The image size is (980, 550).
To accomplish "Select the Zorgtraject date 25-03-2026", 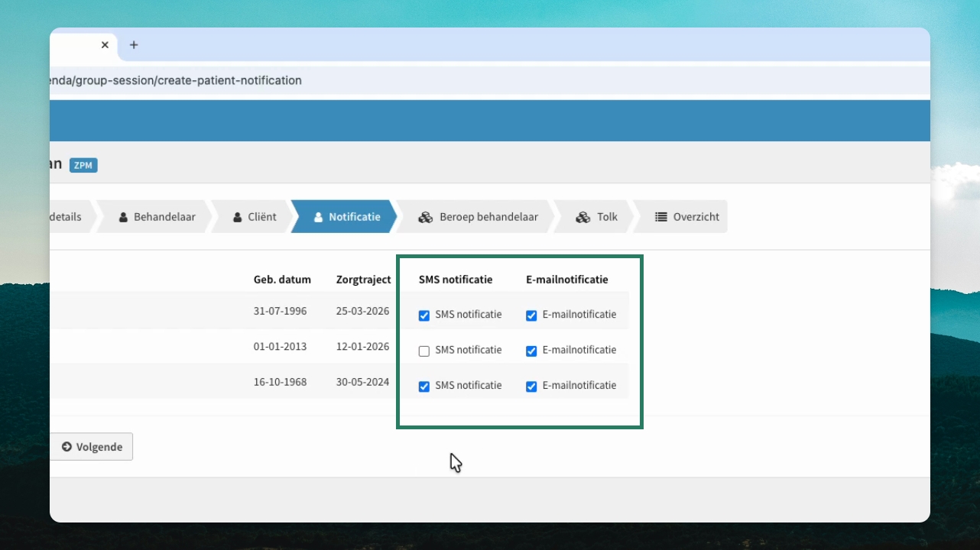I will pyautogui.click(x=363, y=312).
